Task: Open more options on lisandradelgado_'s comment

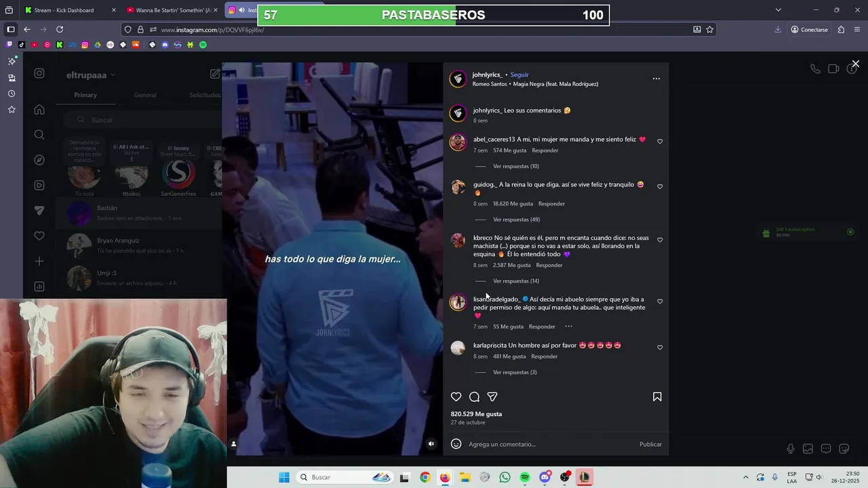Action: pyautogui.click(x=568, y=327)
